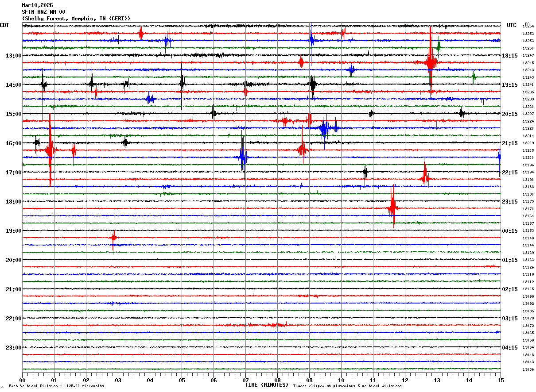Click the '17:00' CDT time label

pos(13,173)
